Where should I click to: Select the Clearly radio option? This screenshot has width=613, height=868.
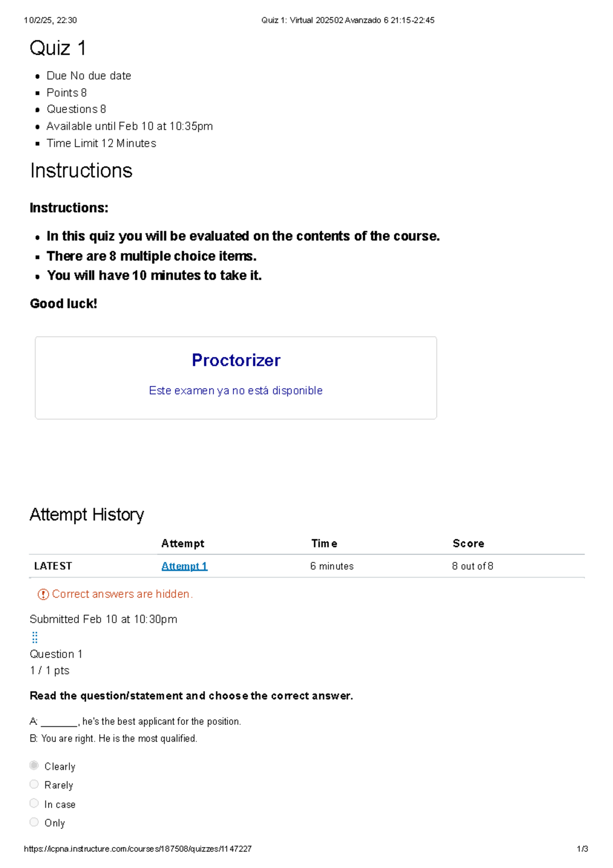point(34,765)
